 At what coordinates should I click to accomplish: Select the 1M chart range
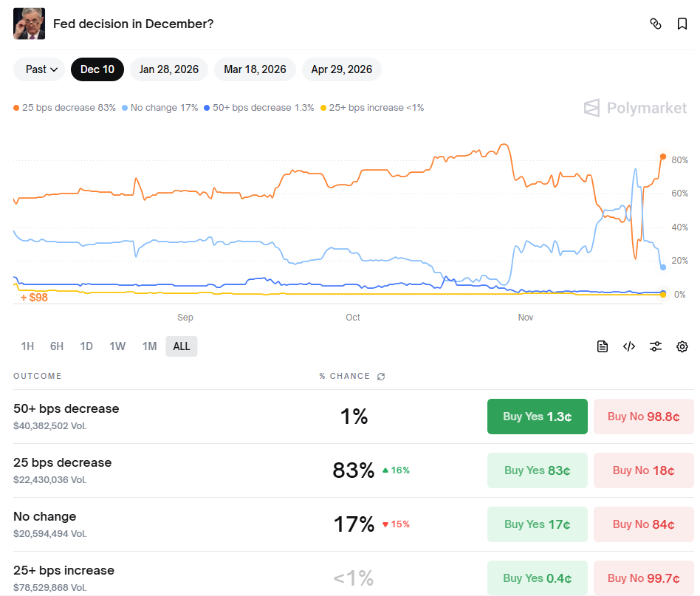[149, 346]
